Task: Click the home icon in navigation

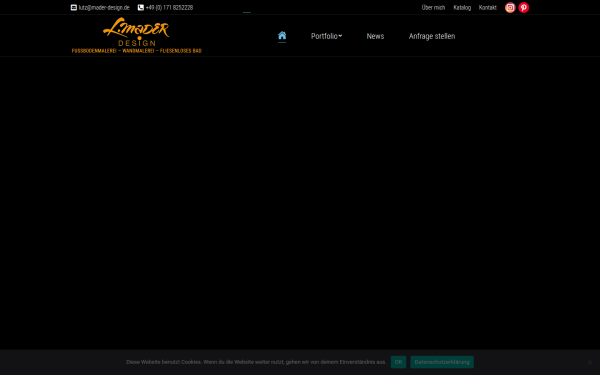Action: click(282, 36)
